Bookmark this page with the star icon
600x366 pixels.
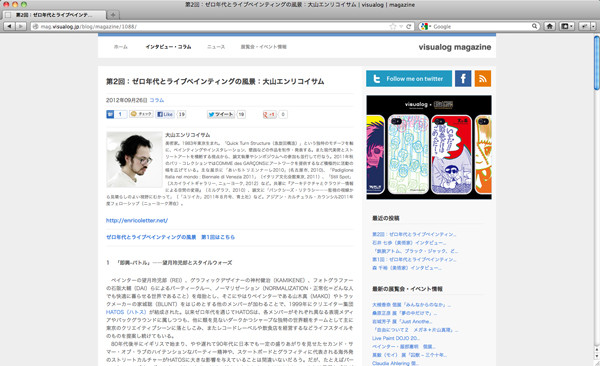point(393,26)
